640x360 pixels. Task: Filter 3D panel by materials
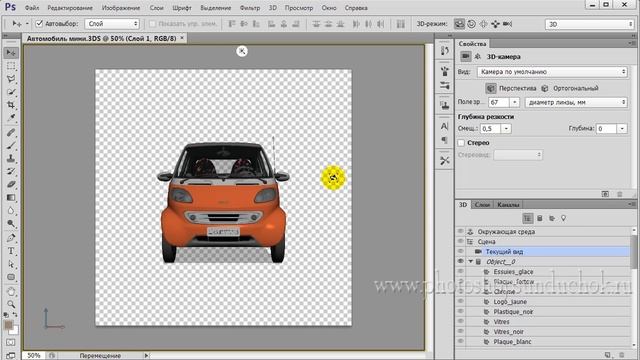[552, 218]
